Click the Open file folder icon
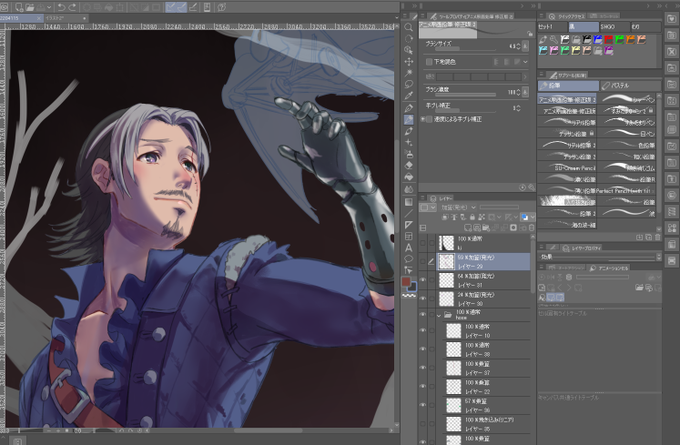 [x=29, y=7]
